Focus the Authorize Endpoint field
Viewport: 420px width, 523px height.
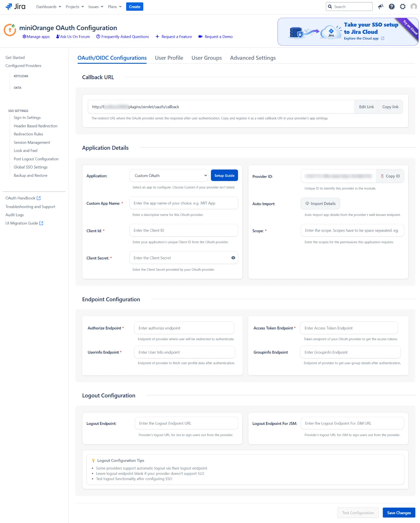[184, 328]
